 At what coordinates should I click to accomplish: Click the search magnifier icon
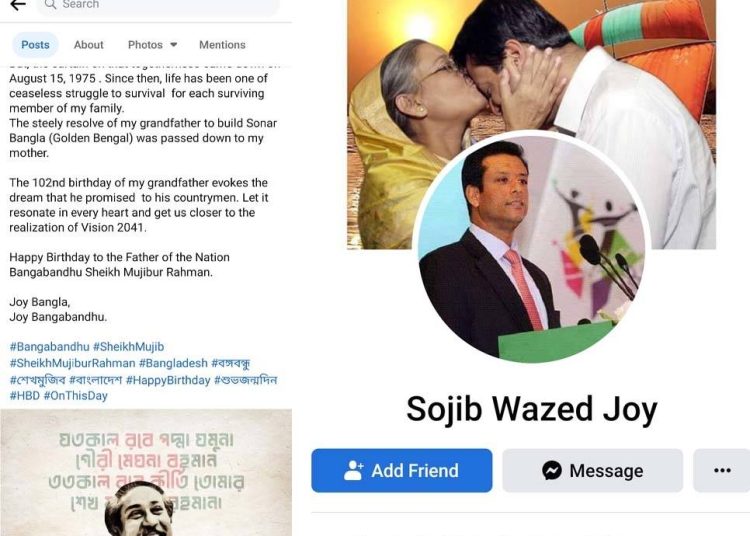point(50,5)
